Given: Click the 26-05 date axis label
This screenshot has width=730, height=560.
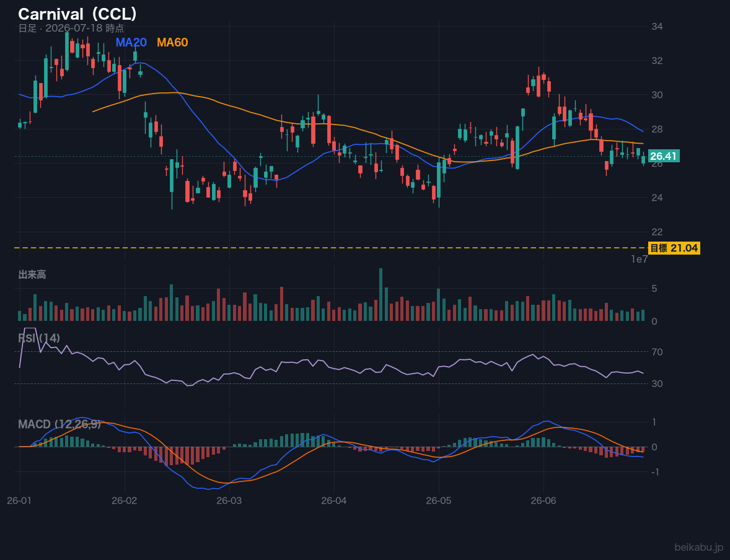Looking at the screenshot, I should 439,501.
